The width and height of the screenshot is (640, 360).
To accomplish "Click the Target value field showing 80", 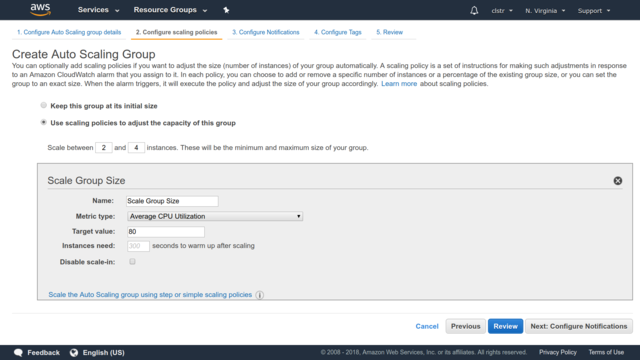I will 166,232.
